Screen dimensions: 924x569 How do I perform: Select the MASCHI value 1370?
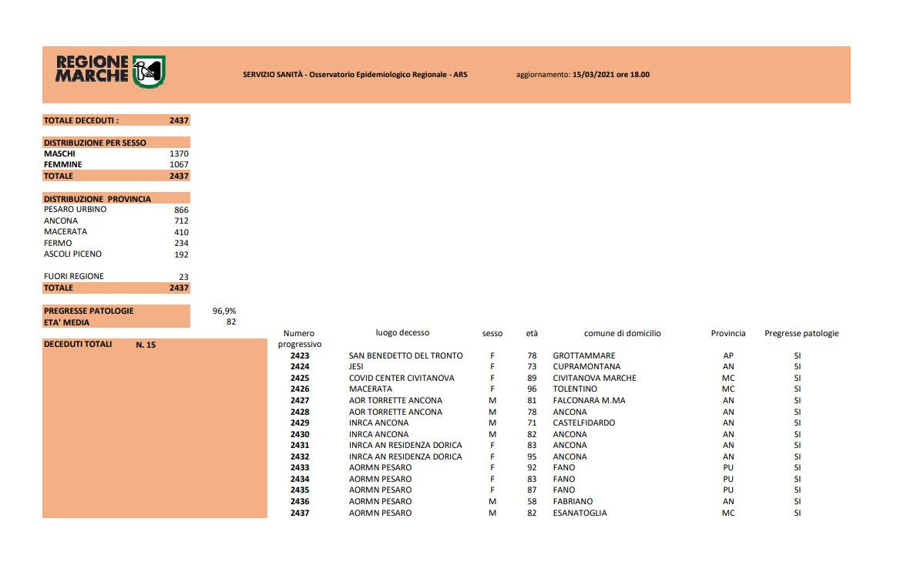179,154
